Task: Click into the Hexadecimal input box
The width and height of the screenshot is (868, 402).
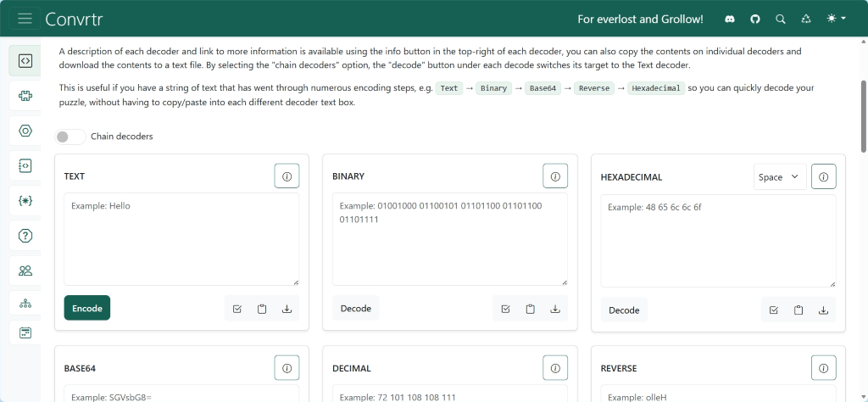Action: [x=719, y=241]
